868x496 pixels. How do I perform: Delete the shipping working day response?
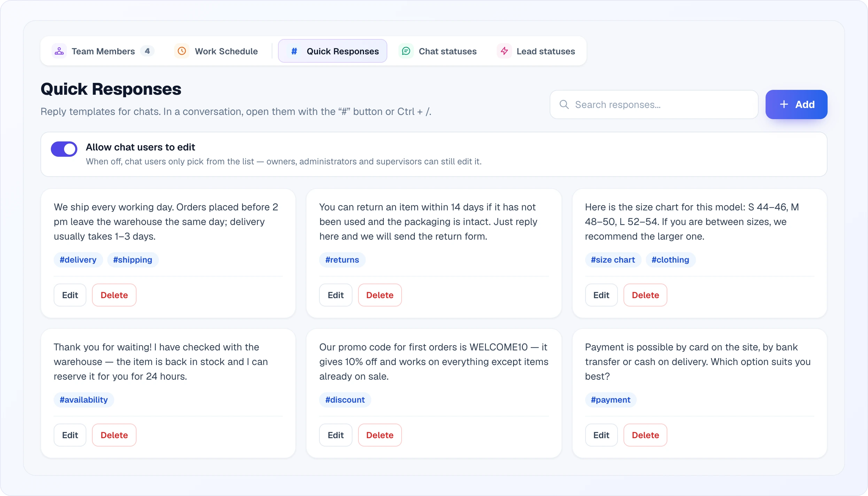click(x=114, y=295)
